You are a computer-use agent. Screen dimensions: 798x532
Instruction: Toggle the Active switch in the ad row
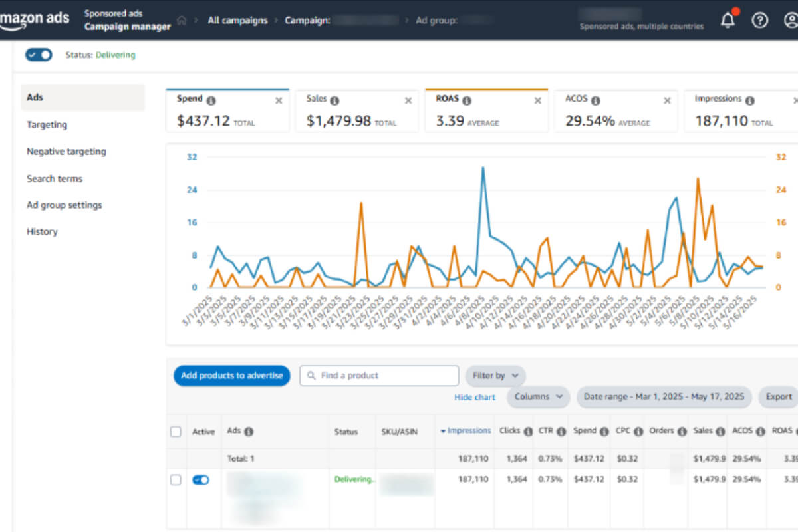(x=200, y=480)
